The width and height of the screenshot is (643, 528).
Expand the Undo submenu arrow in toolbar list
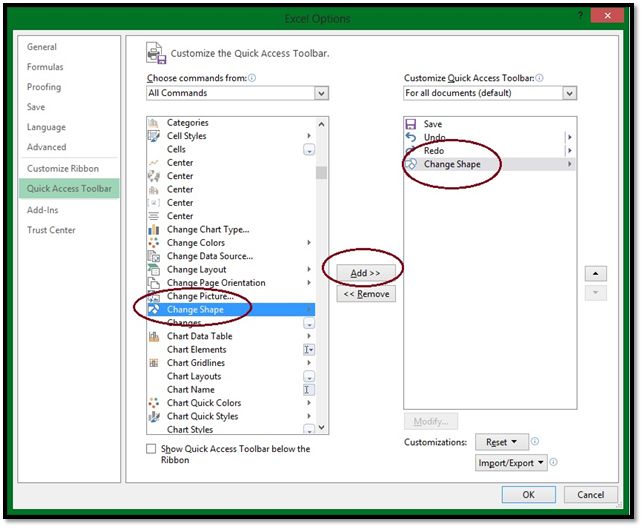569,137
